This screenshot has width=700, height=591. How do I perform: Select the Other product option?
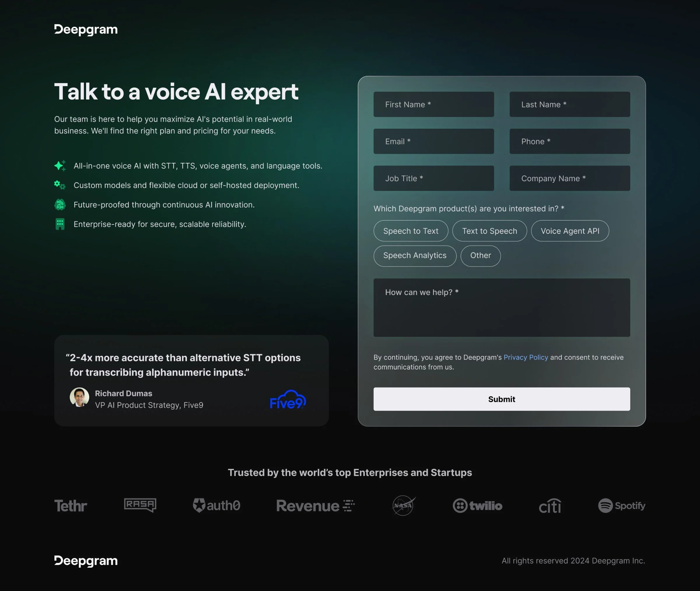[480, 256]
